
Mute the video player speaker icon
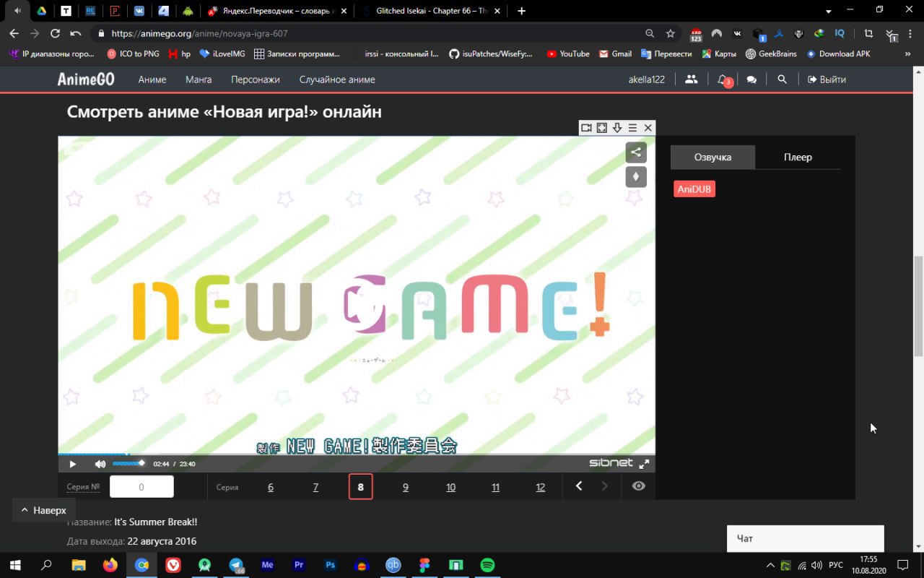100,464
